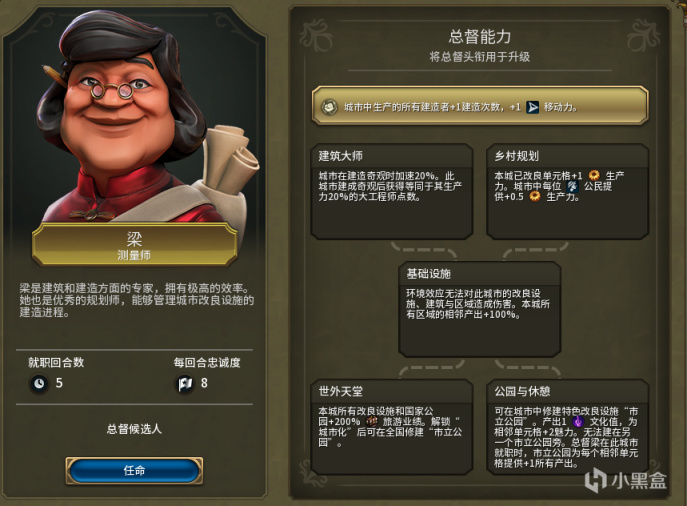The width and height of the screenshot is (687, 506).
Task: Click the movement arrow icon in golden bar
Action: point(532,107)
